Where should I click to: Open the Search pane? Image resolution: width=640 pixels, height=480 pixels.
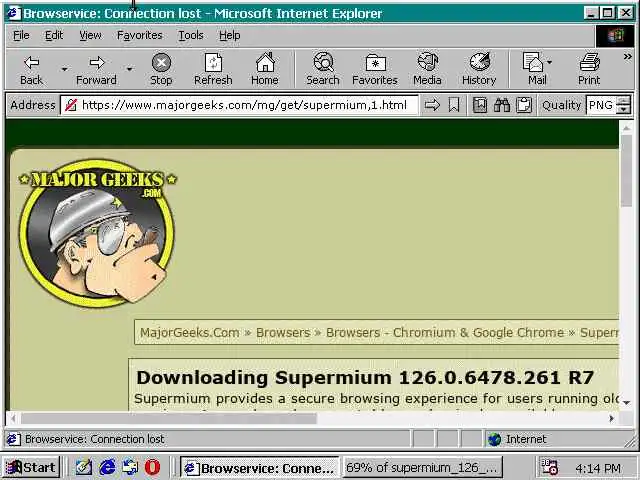click(x=323, y=69)
